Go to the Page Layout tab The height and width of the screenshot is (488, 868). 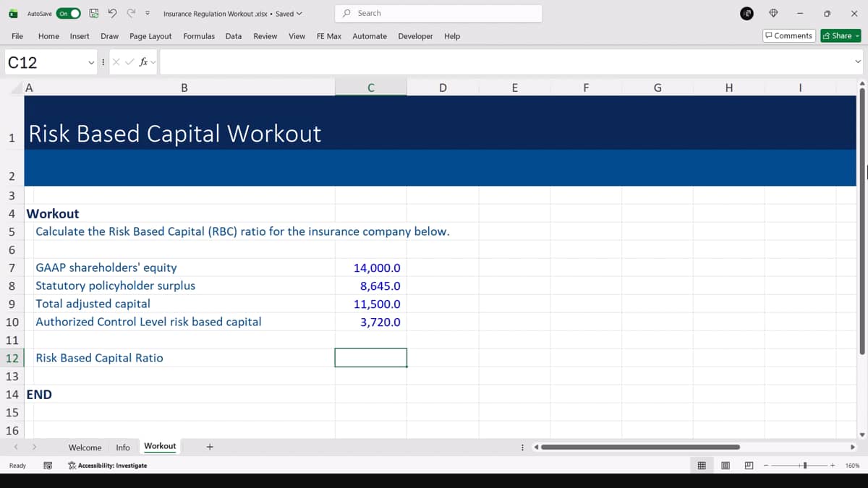coord(150,36)
